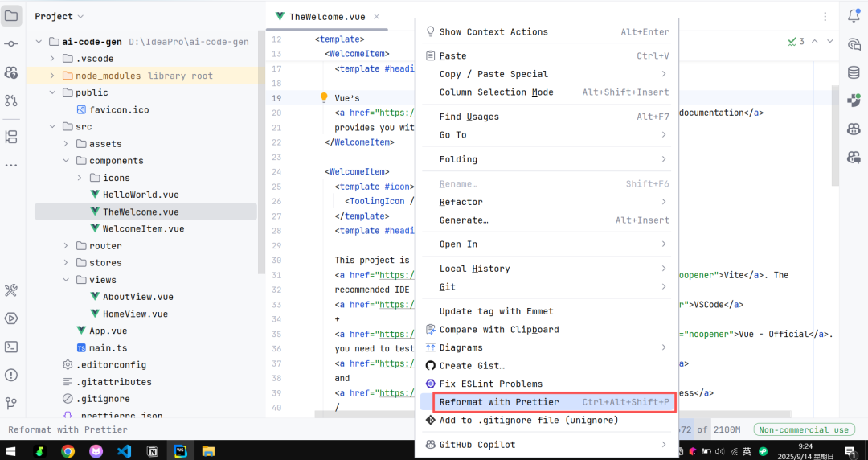The height and width of the screenshot is (460, 868).
Task: Open the Refactor submenu
Action: coord(547,203)
